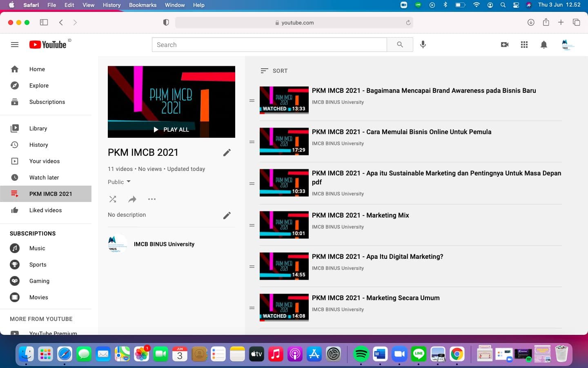588x368 pixels.
Task: Open the privacy report shield icon
Action: point(166,22)
